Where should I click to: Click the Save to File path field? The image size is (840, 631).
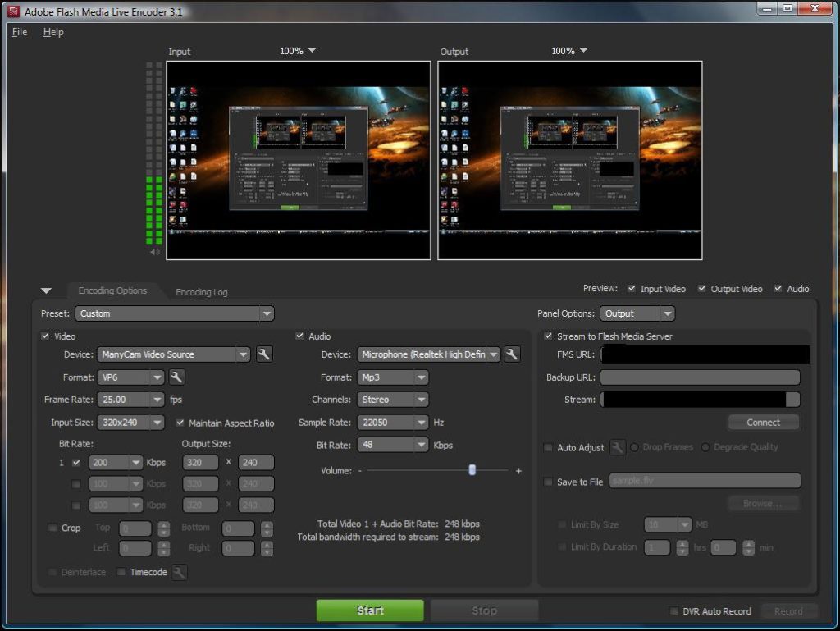point(705,481)
